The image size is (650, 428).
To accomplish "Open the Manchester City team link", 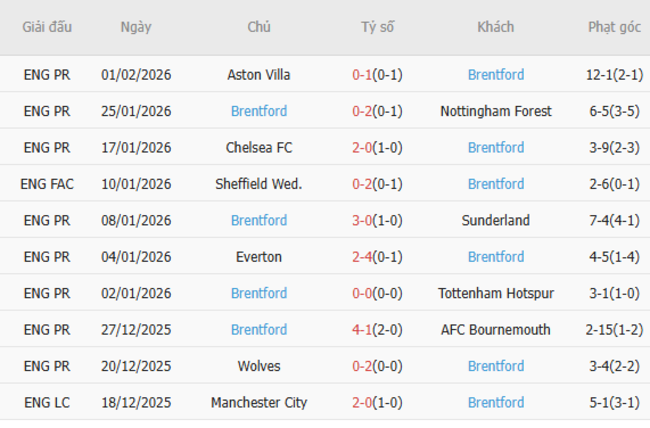I will click(259, 403).
